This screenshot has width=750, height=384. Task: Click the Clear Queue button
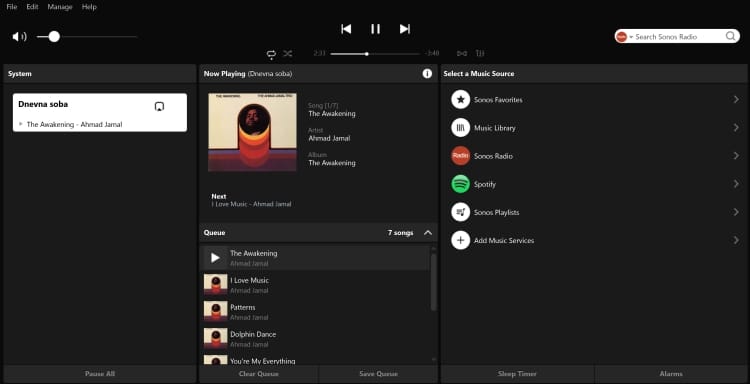coord(258,374)
